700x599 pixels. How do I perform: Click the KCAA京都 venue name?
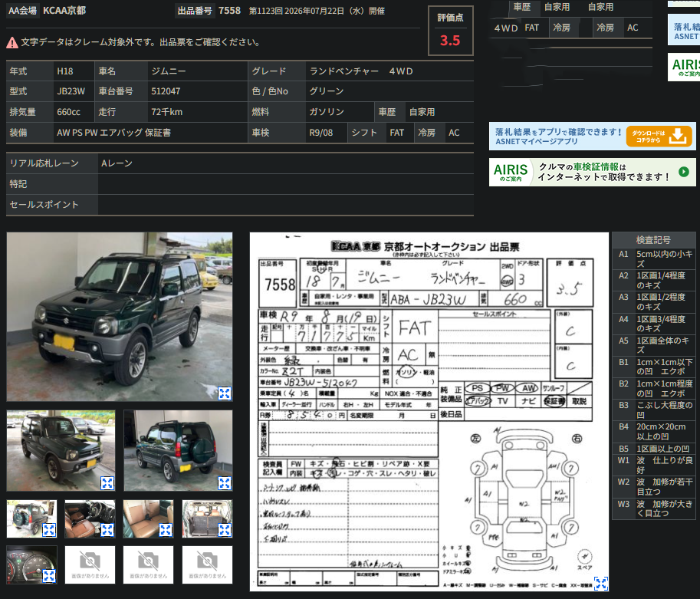[64, 11]
